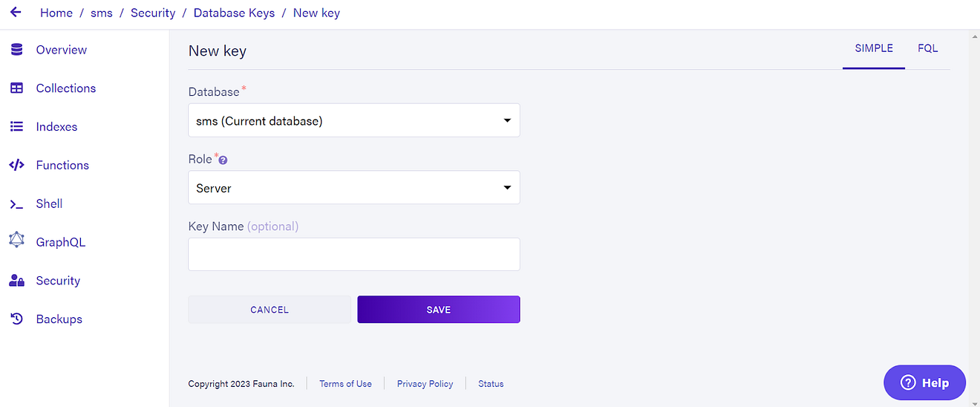Click the CANCEL button
The image size is (980, 407).
[269, 310]
